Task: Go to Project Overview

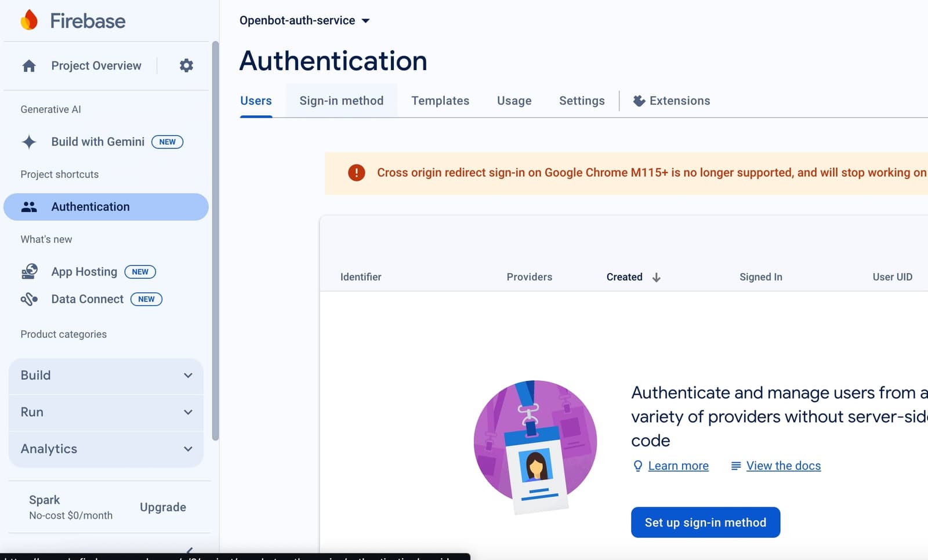Action: click(x=96, y=66)
